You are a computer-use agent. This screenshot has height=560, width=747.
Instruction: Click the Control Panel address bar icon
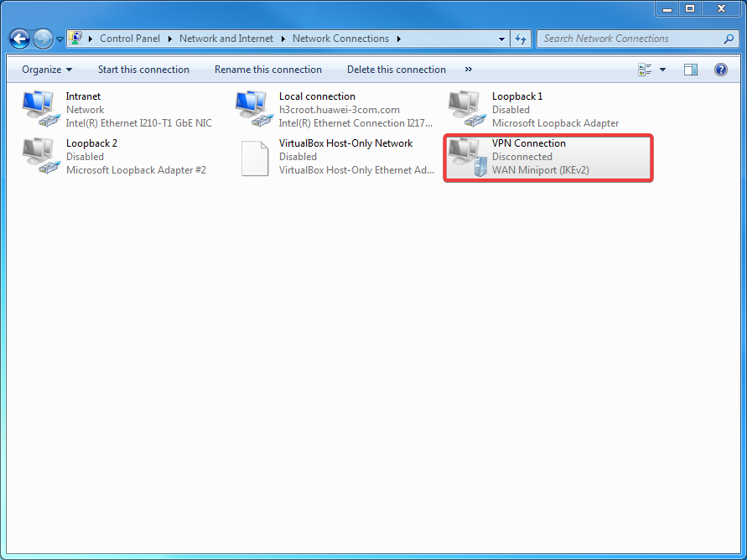(75, 39)
